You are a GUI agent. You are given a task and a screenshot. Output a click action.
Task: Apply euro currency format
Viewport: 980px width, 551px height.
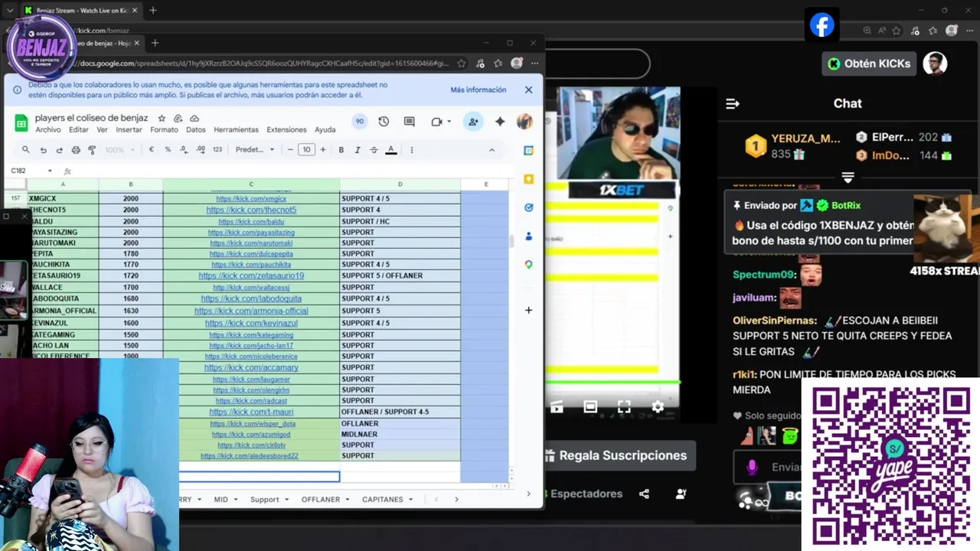point(152,150)
